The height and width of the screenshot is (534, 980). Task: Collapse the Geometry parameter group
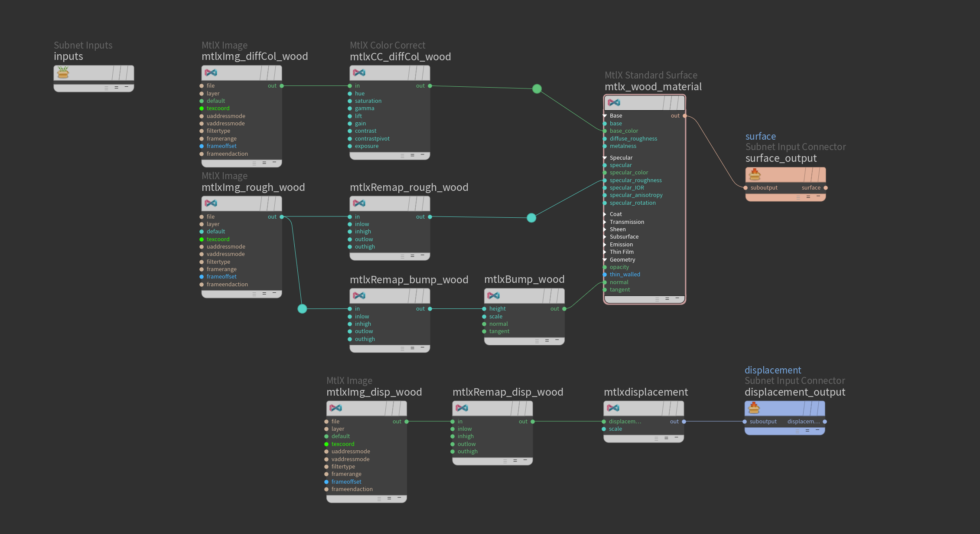coord(605,260)
